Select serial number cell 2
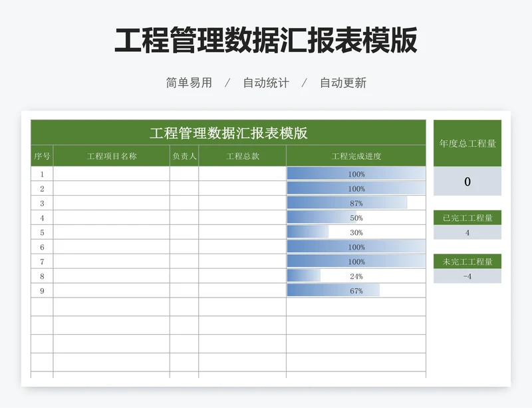 click(x=42, y=188)
